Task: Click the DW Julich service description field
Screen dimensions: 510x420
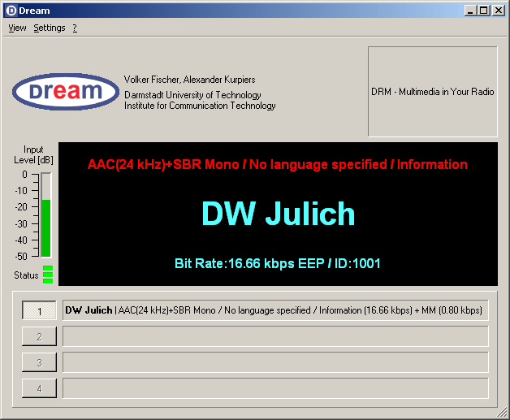Action: point(275,310)
